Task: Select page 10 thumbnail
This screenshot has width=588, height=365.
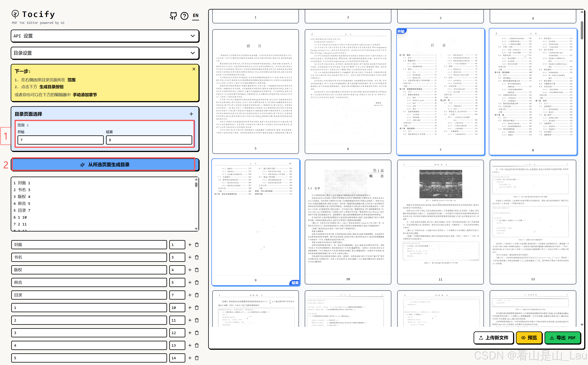Action: (348, 222)
